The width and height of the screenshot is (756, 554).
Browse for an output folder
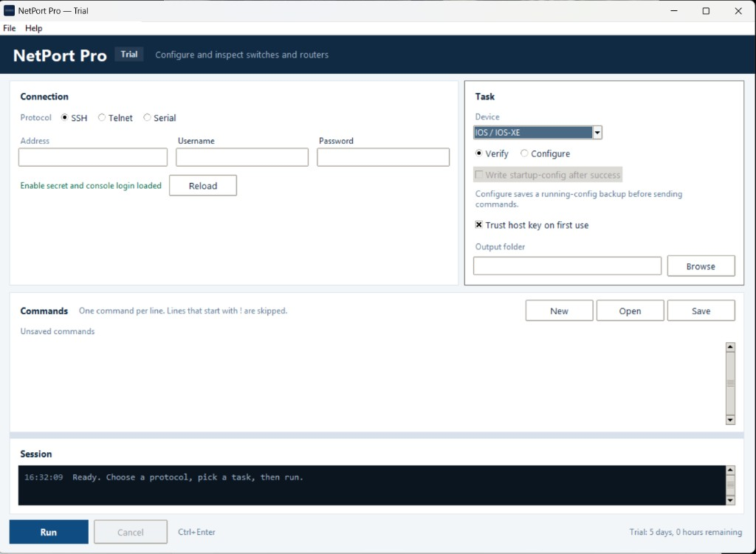point(701,266)
